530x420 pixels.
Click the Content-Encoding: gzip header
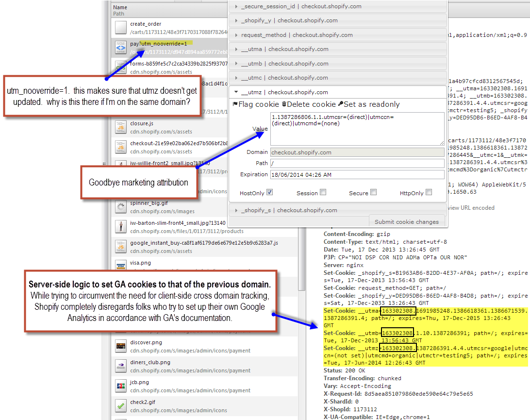point(357,234)
